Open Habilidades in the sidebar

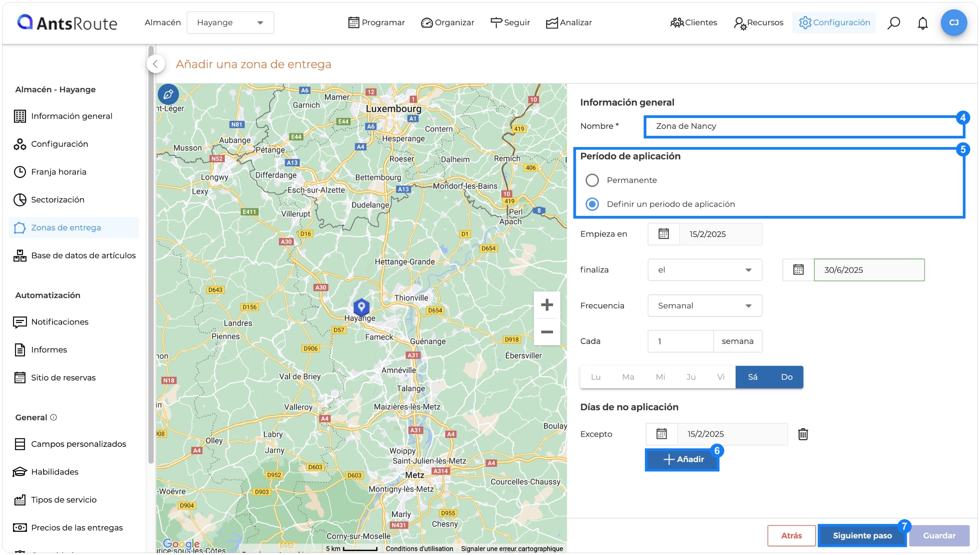(x=73, y=472)
